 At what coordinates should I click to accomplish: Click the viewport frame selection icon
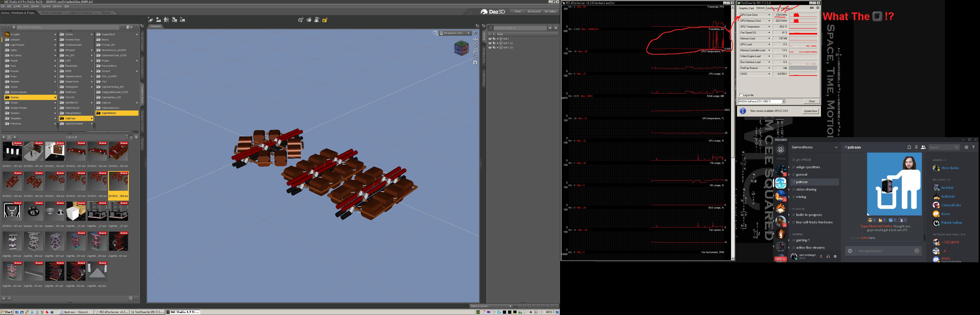point(475,57)
